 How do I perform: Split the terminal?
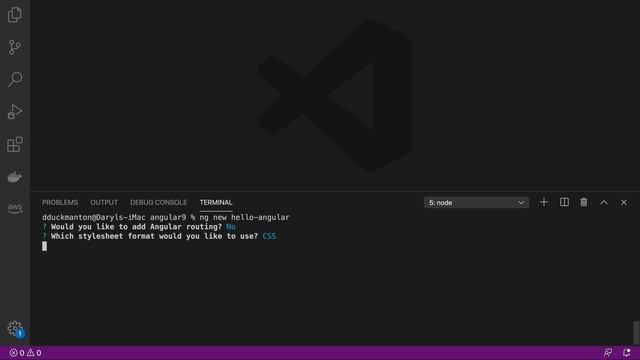point(564,202)
